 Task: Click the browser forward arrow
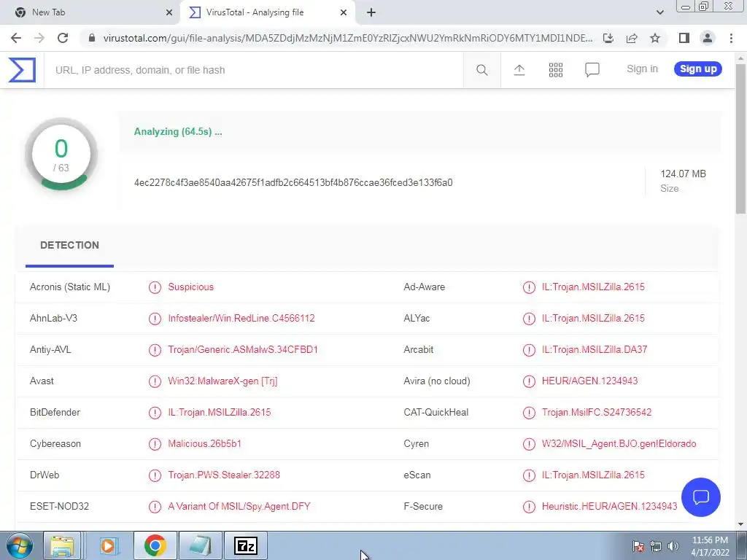(39, 38)
